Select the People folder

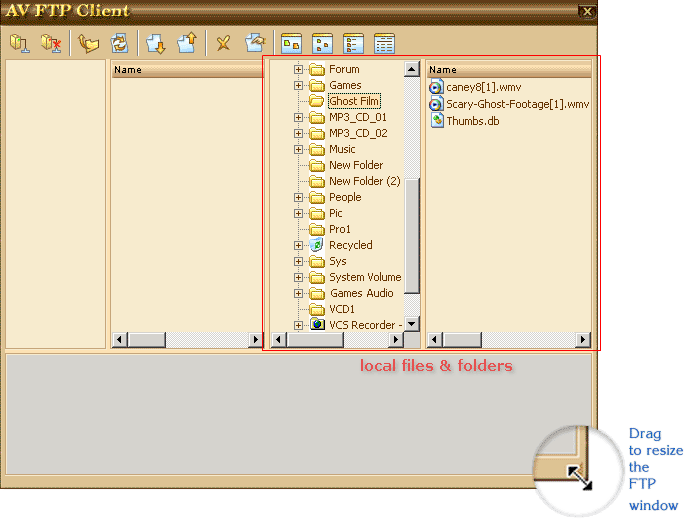tap(345, 197)
